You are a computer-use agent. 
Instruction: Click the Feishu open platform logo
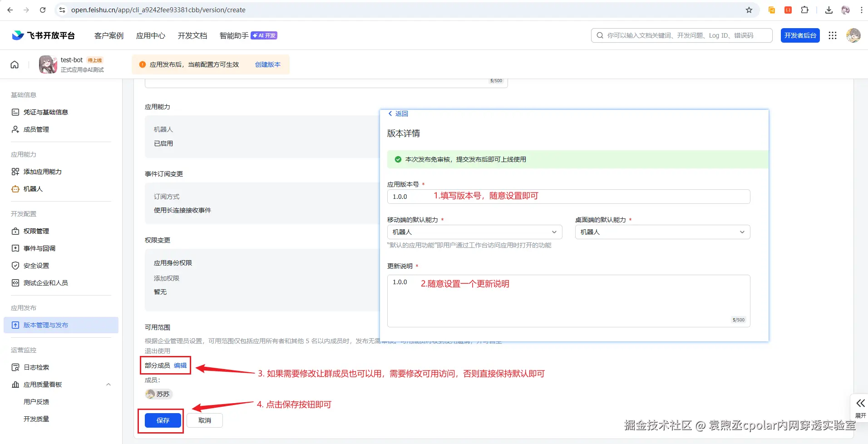[44, 35]
